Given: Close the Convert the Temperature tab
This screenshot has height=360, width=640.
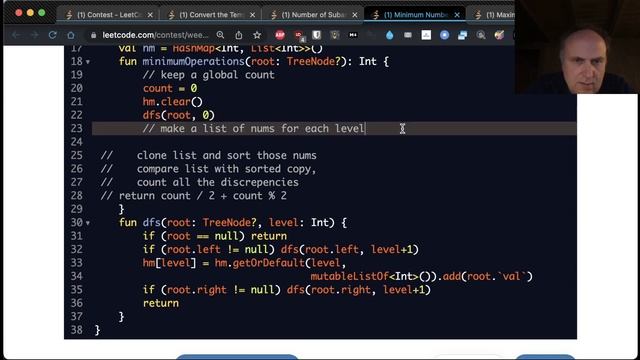Looking at the screenshot, I should click(253, 15).
